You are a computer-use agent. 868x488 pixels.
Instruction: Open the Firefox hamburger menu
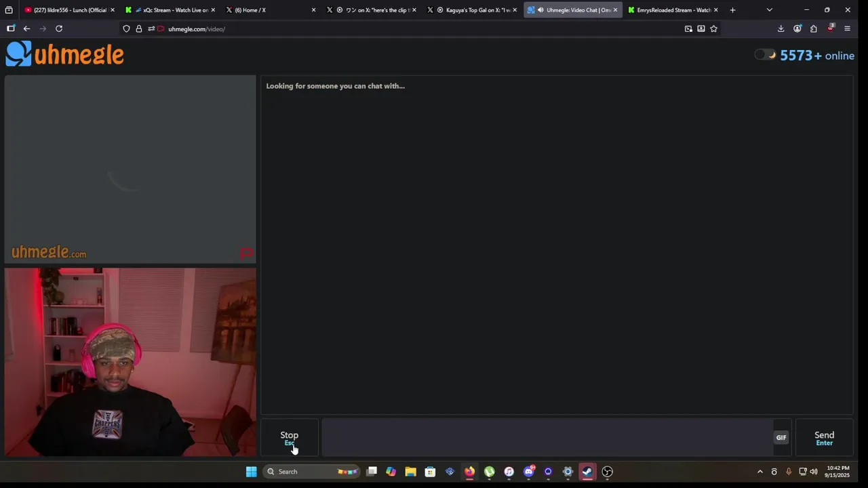[x=847, y=28]
